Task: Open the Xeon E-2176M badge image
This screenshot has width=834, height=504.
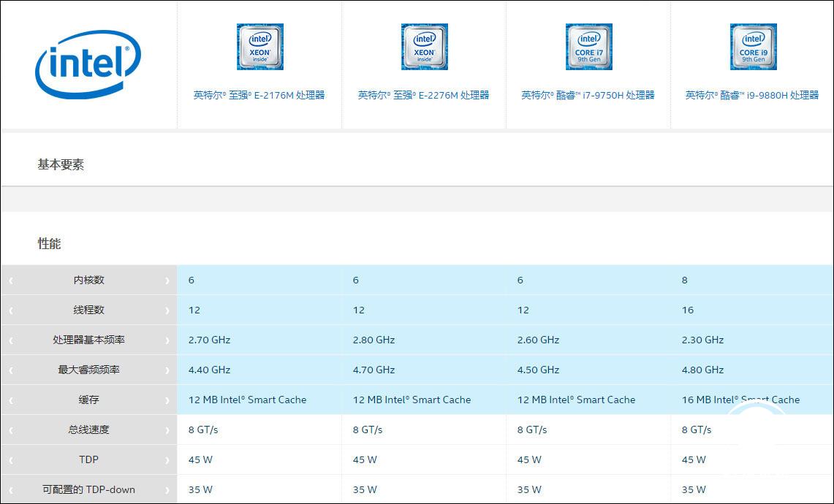Action: pyautogui.click(x=259, y=47)
